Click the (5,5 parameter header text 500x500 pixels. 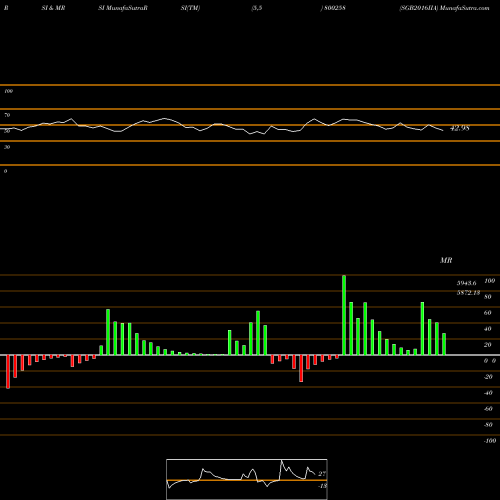[x=257, y=8]
